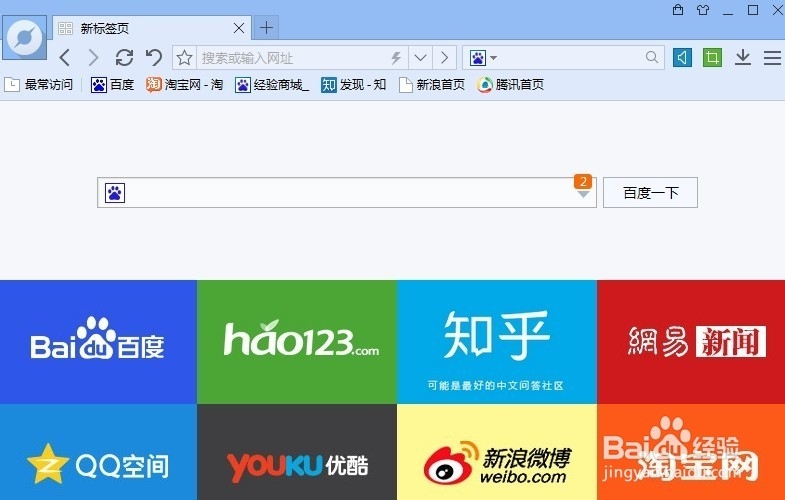Open the search engine selector dropdown
The height and width of the screenshot is (500, 785).
pos(483,58)
